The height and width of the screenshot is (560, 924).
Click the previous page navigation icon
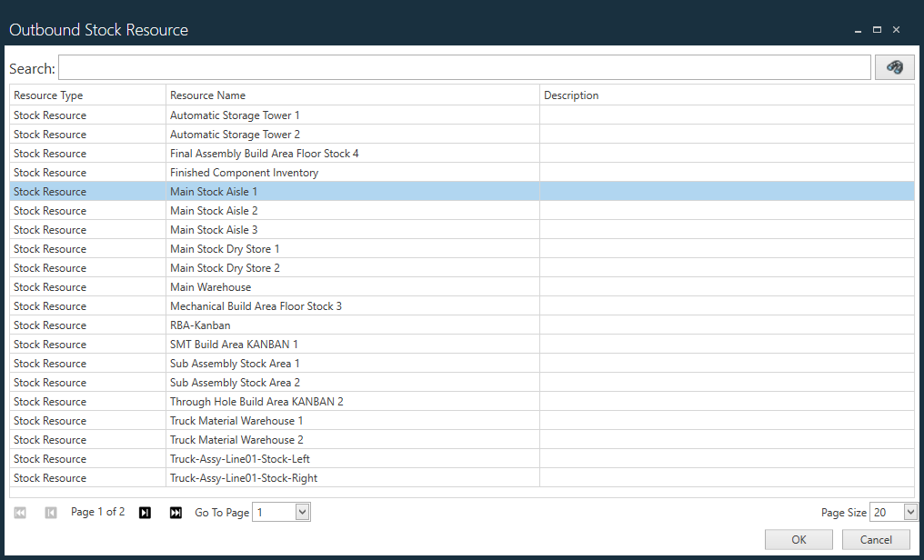point(51,512)
